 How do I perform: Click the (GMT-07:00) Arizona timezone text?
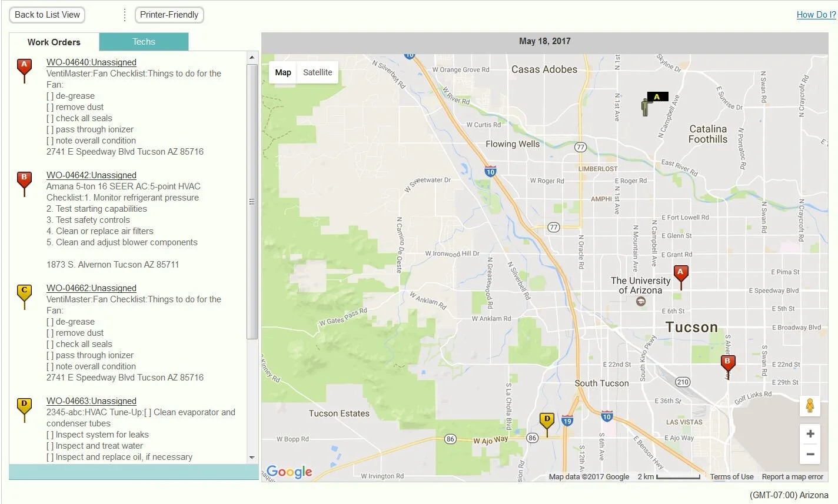[x=789, y=495]
